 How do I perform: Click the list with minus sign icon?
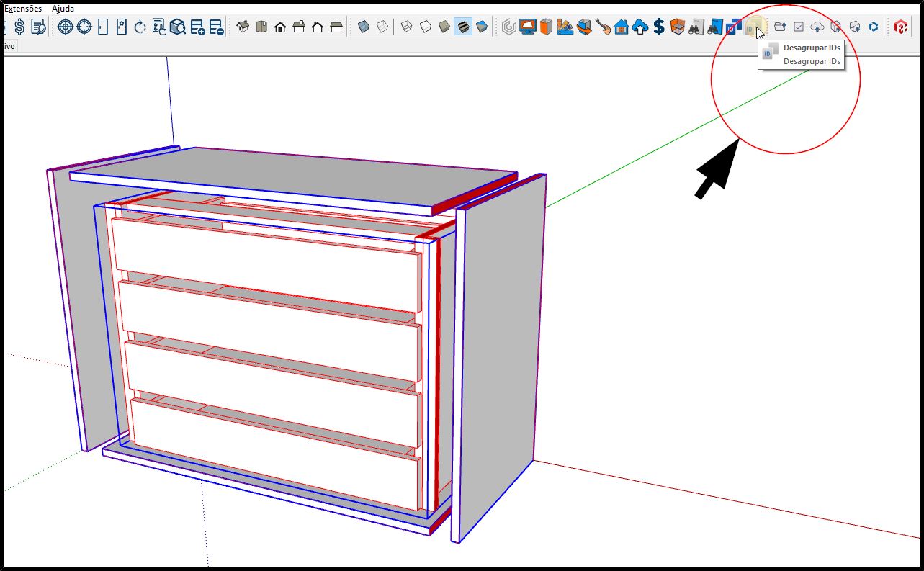[215, 27]
